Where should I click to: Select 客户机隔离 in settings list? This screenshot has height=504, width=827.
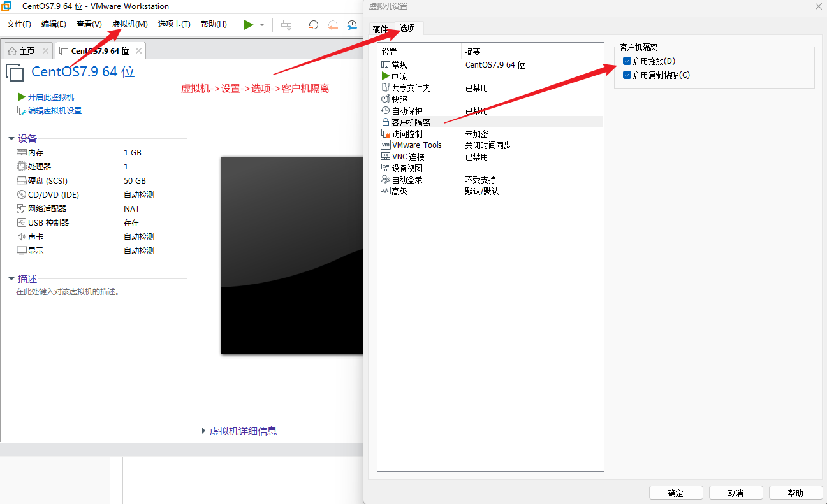pyautogui.click(x=490, y=122)
